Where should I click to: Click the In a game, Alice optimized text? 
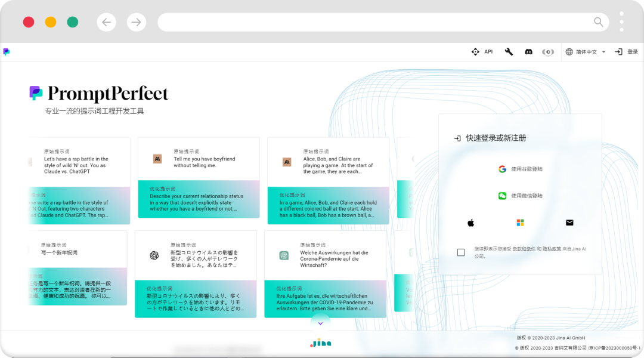[328, 209]
